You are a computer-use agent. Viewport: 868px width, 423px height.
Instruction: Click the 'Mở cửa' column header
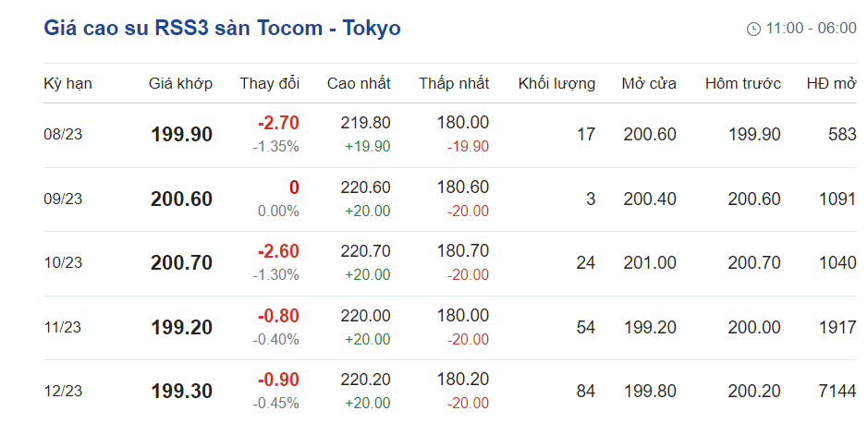click(x=649, y=83)
